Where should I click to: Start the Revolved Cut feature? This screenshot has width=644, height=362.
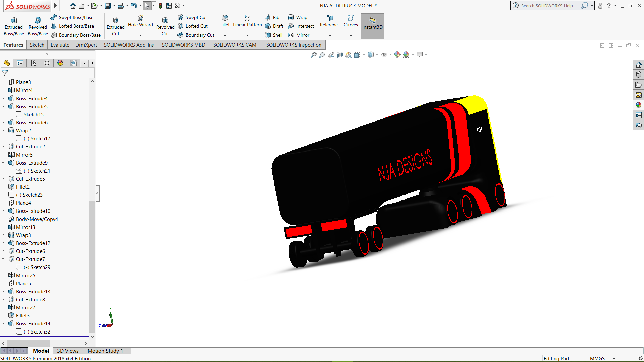165,26
